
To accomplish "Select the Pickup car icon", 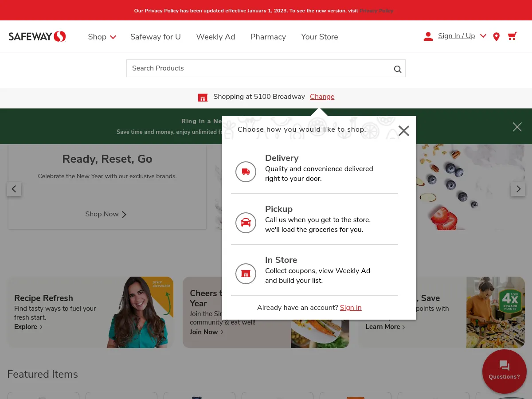I will click(246, 223).
